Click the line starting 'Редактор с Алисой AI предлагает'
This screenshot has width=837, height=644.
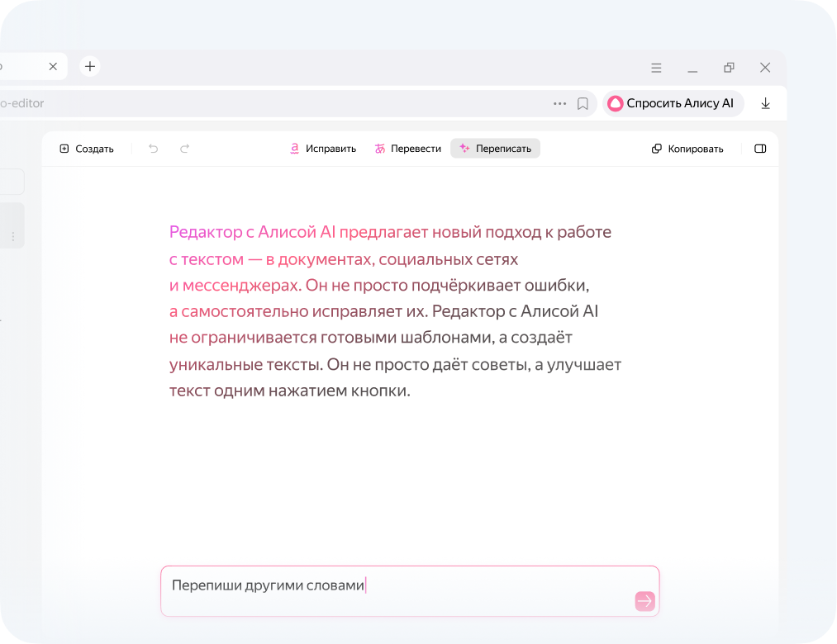390,232
